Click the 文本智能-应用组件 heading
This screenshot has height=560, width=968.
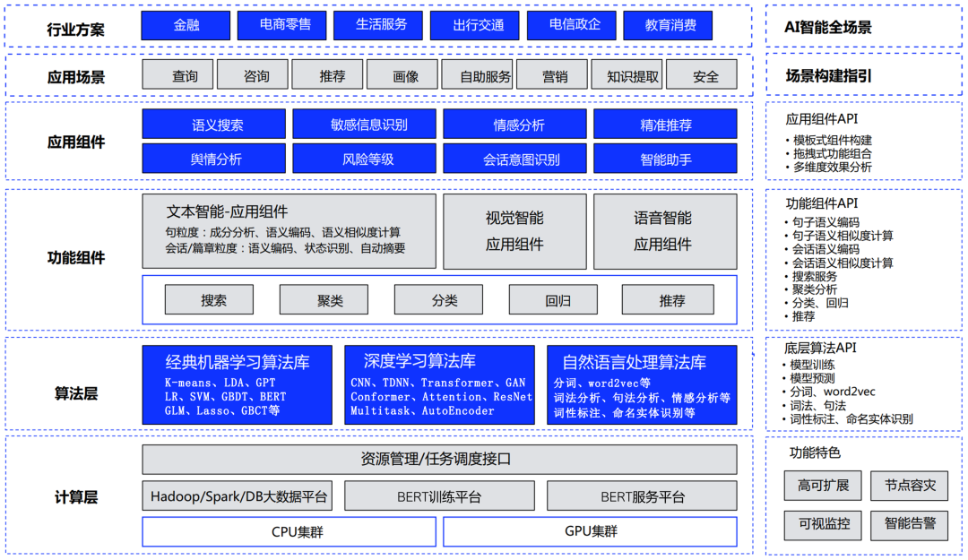pyautogui.click(x=227, y=211)
